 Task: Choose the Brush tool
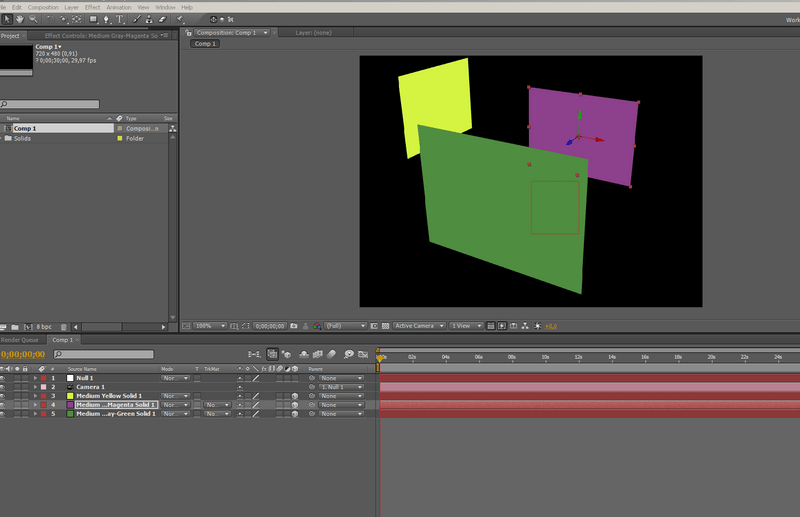pyautogui.click(x=136, y=19)
